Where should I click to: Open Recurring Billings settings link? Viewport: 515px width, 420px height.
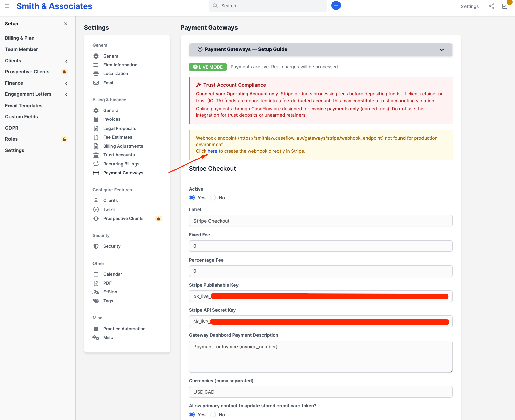(x=121, y=164)
